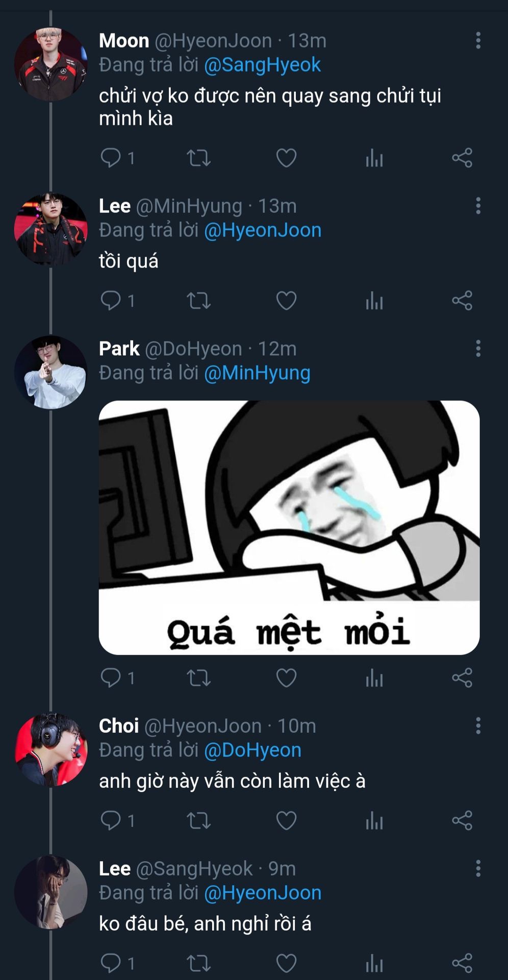The height and width of the screenshot is (980, 508).
Task: Like Choi's tweet about working late
Action: tap(286, 821)
